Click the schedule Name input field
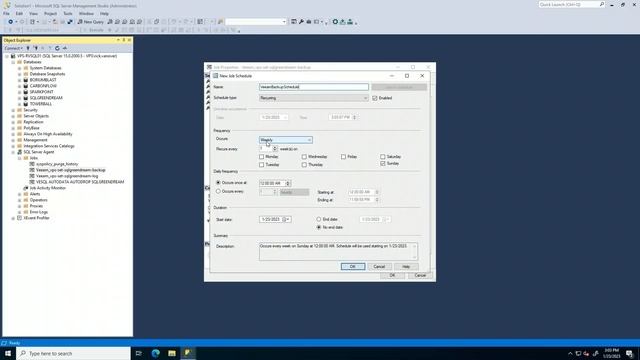This screenshot has height=360, width=640. 313,87
